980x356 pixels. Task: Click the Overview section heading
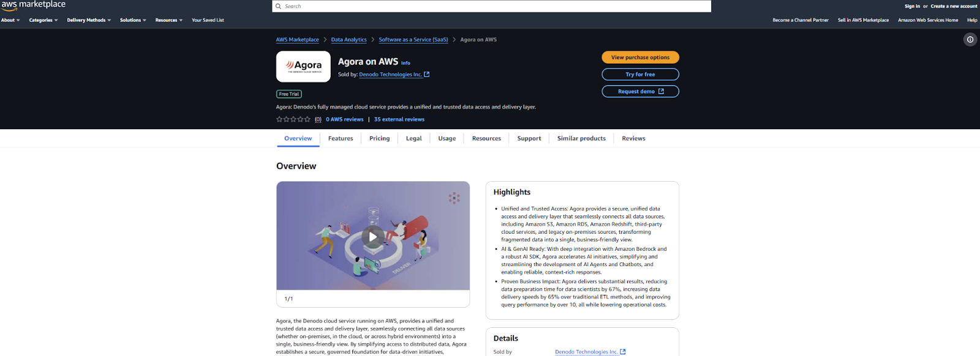point(296,166)
